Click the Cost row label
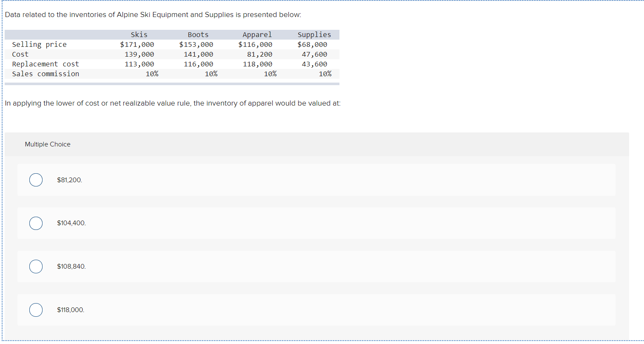Image resolution: width=644 pixels, height=344 pixels. point(20,54)
